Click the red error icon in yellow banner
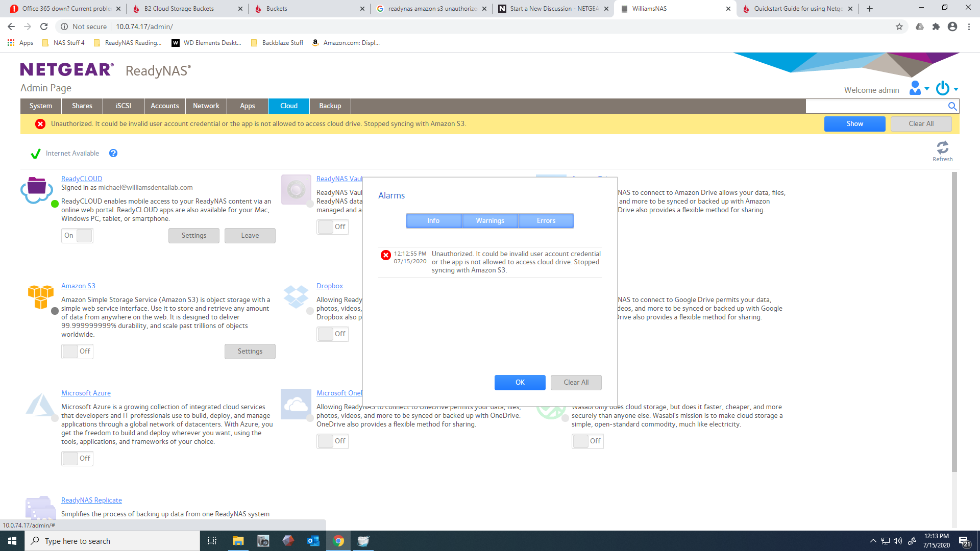The image size is (980, 551). pos(40,124)
